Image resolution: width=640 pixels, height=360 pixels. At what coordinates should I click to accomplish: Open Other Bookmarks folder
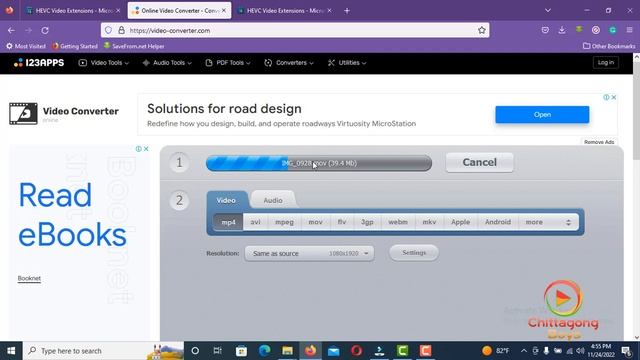point(609,46)
